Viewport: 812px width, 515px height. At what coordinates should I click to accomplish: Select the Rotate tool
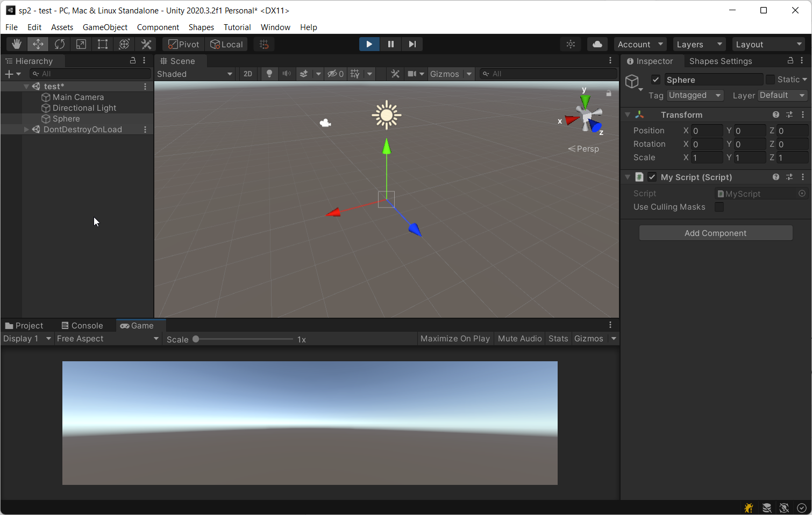click(60, 44)
